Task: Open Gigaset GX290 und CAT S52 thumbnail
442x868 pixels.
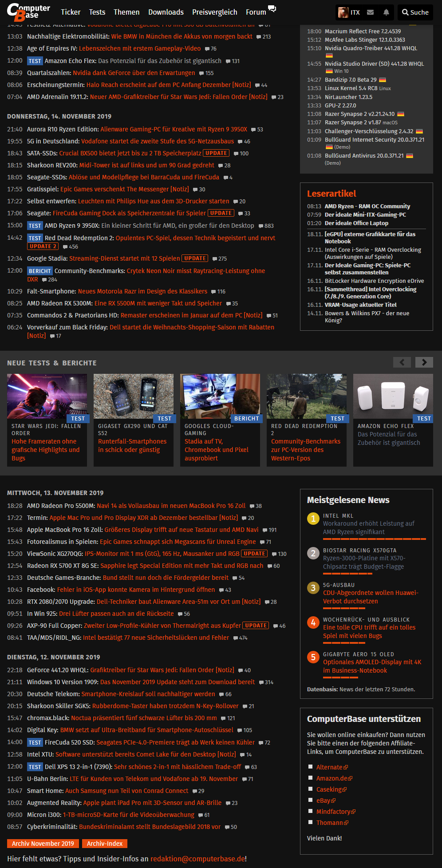Action: (134, 396)
